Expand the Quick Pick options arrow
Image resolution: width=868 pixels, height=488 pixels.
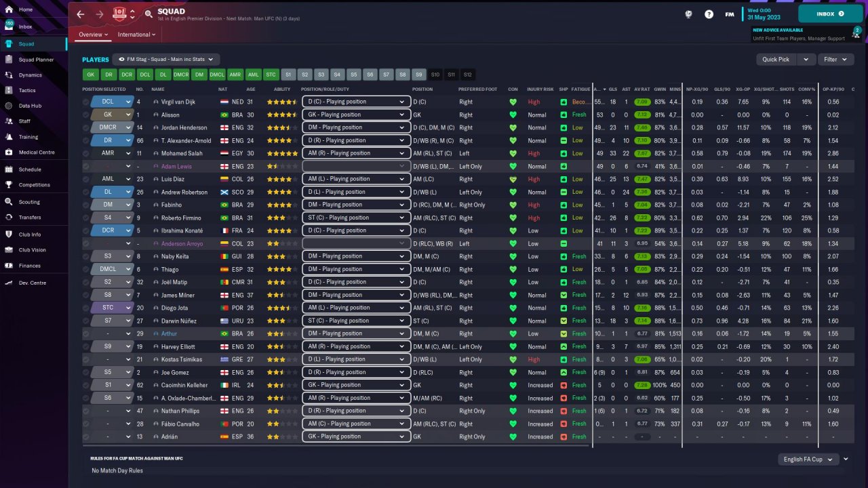tap(806, 60)
